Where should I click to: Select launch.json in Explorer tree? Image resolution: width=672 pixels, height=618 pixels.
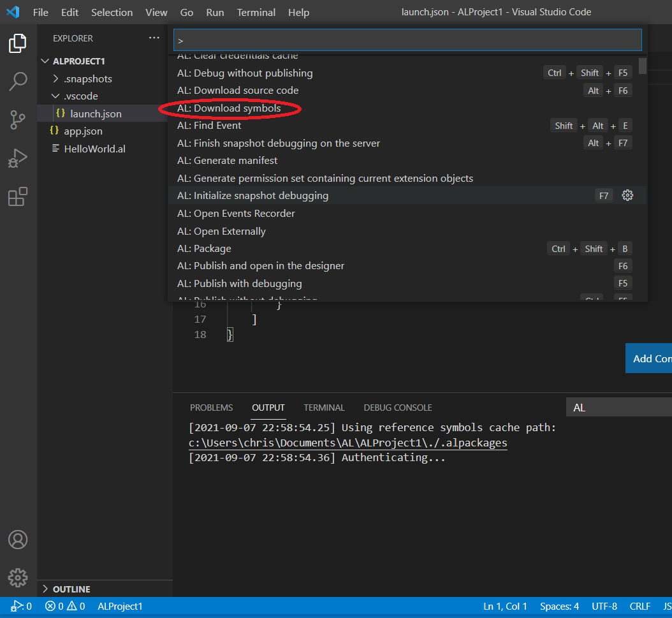pos(102,114)
